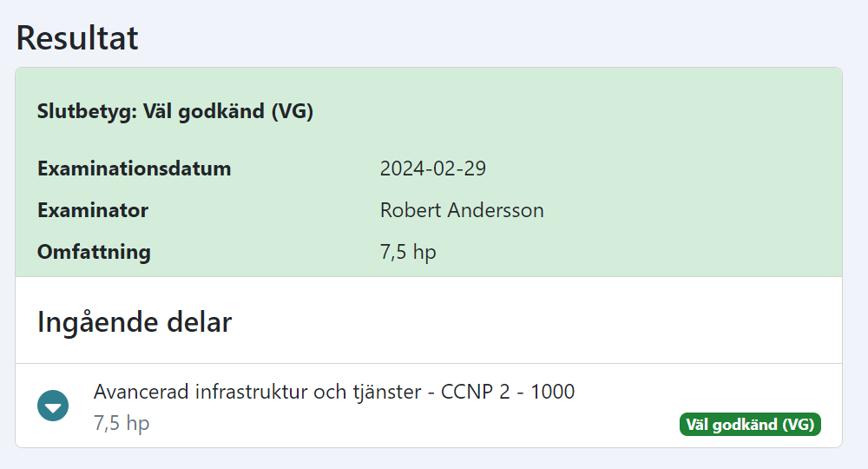
Task: Select the Resultat page heading
Action: tap(77, 37)
